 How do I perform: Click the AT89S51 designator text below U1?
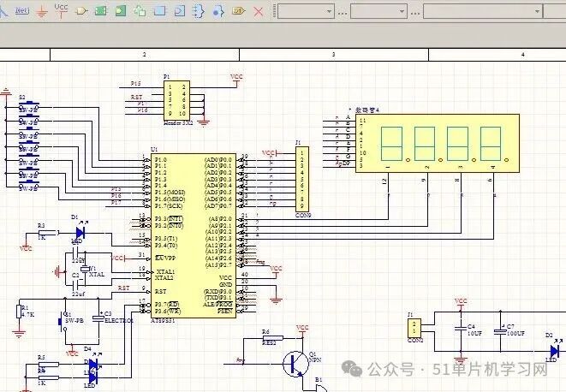163,321
